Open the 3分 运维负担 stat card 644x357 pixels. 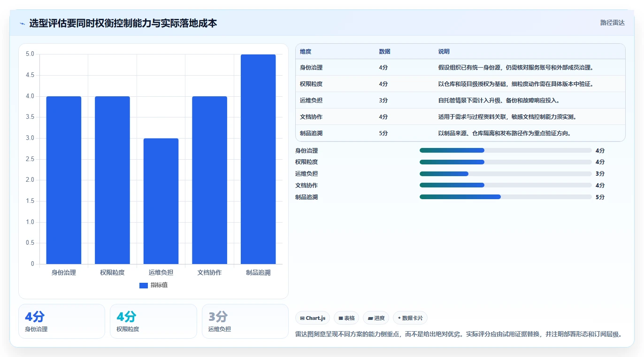[x=245, y=321]
